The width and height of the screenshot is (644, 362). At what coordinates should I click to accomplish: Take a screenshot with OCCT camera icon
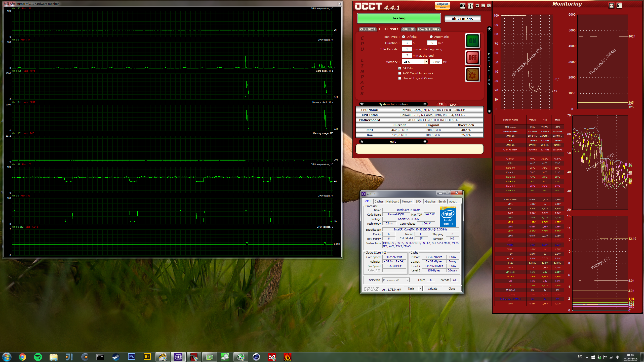462,6
